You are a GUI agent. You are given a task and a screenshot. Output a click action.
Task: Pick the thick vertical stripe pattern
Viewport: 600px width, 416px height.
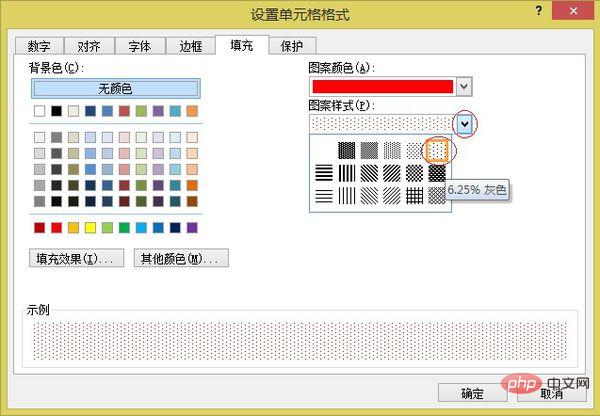pyautogui.click(x=346, y=173)
